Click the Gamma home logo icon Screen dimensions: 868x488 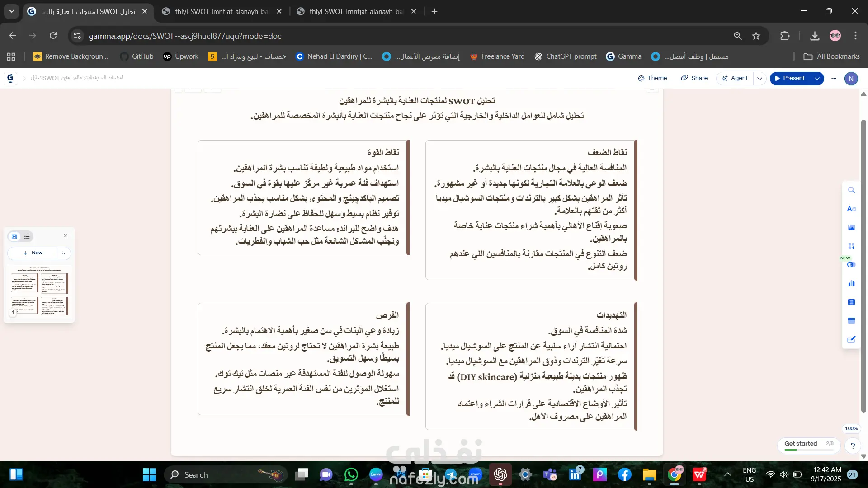(x=10, y=78)
